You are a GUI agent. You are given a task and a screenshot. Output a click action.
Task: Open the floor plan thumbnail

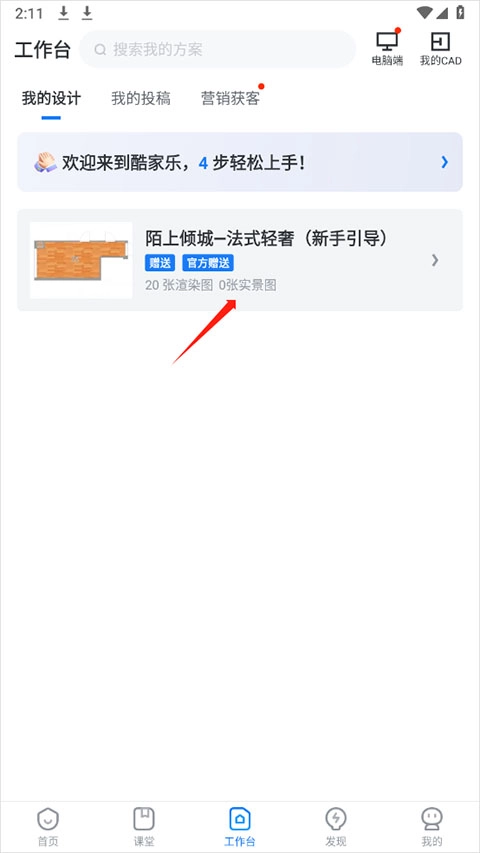tap(81, 261)
